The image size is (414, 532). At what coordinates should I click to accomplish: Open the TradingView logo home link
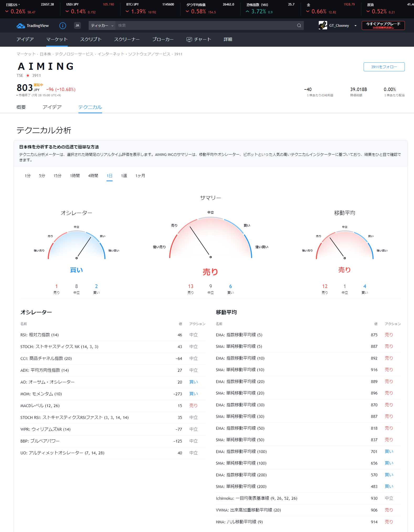pos(33,25)
